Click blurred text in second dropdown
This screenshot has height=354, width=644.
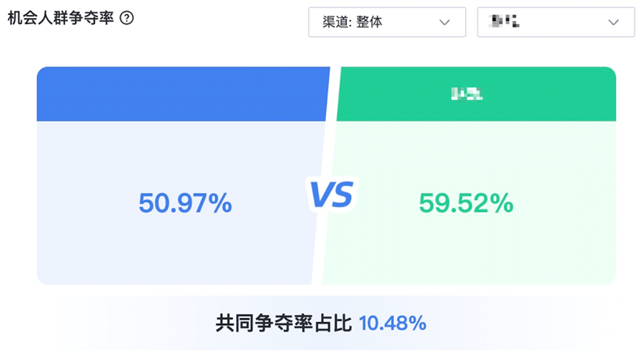(504, 21)
